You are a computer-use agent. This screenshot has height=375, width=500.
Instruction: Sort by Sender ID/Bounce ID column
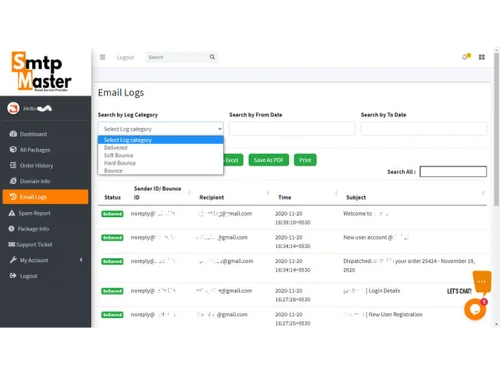pos(161,193)
